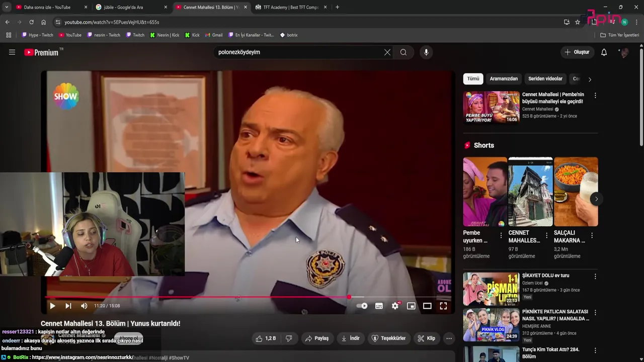
Task: Open the SALÇALI MAKARNA short thumbnail
Action: coord(576,192)
